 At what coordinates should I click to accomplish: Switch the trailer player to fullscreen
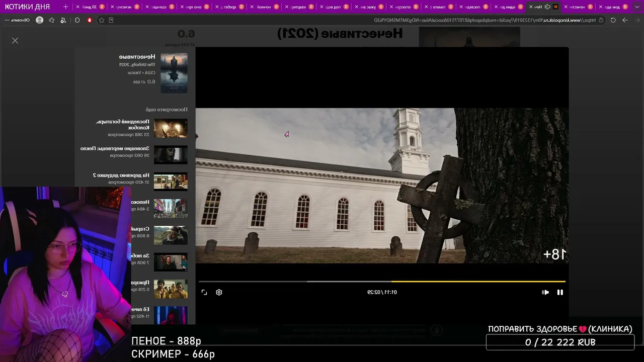pos(204,292)
